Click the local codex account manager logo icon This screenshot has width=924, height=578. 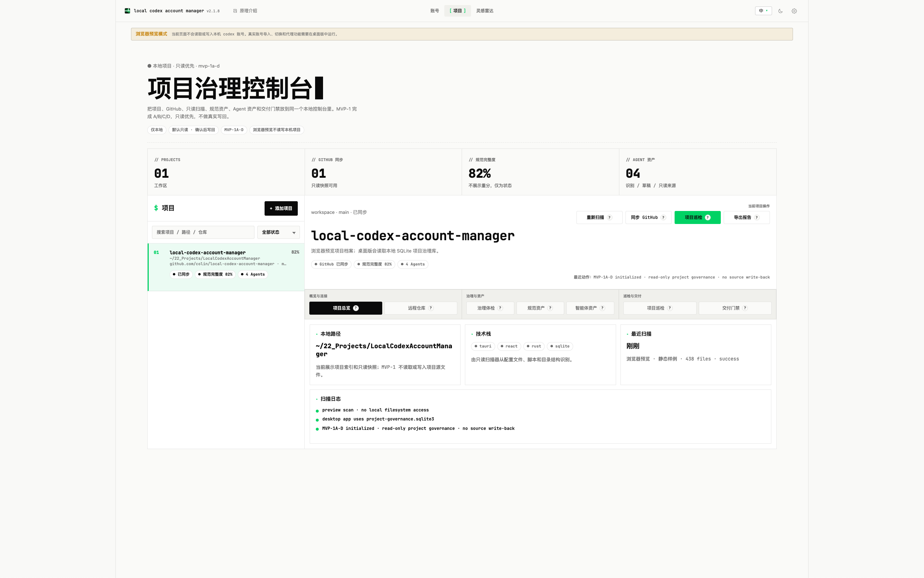click(x=127, y=11)
